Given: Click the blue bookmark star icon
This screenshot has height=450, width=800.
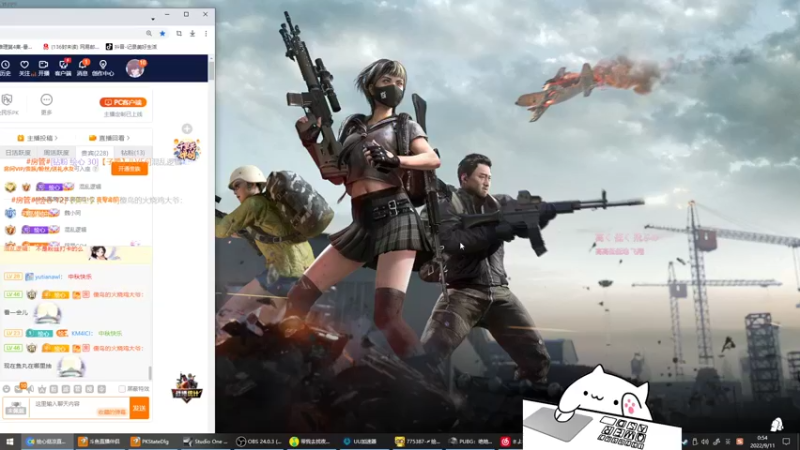Looking at the screenshot, I should [163, 33].
